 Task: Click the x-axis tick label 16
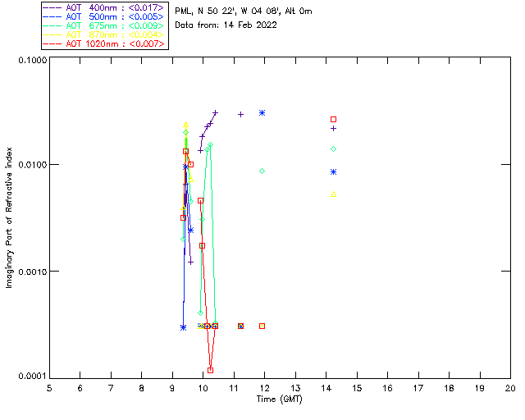click(x=387, y=388)
